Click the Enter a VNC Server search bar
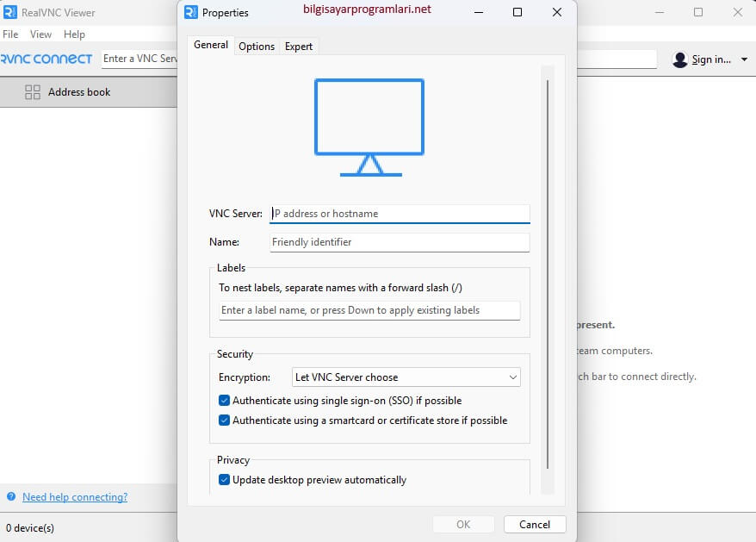The height and width of the screenshot is (542, 756). coord(139,59)
